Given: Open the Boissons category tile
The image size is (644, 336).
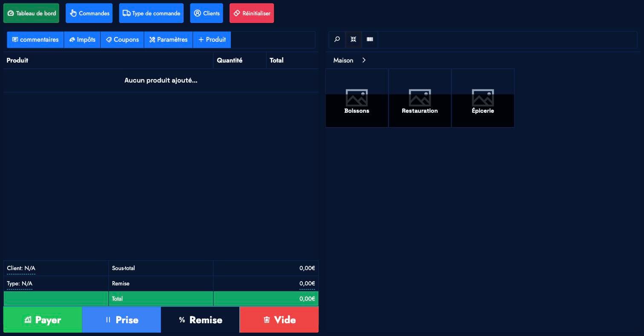Looking at the screenshot, I should [x=357, y=98].
